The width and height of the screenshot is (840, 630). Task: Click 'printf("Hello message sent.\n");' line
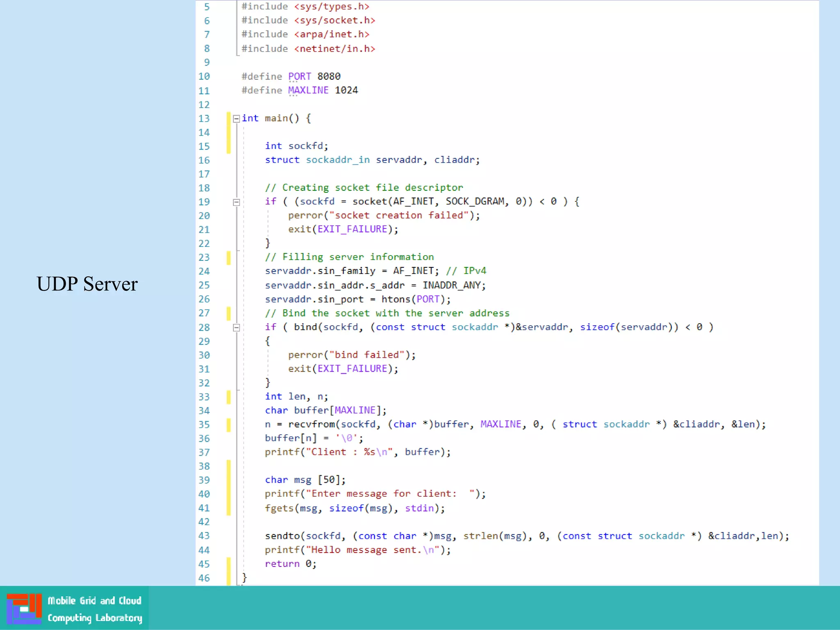pos(358,550)
